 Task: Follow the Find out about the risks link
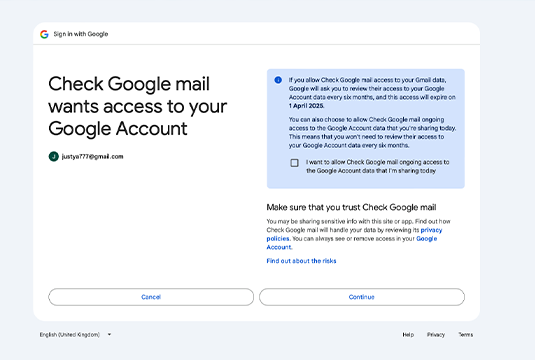tap(301, 261)
